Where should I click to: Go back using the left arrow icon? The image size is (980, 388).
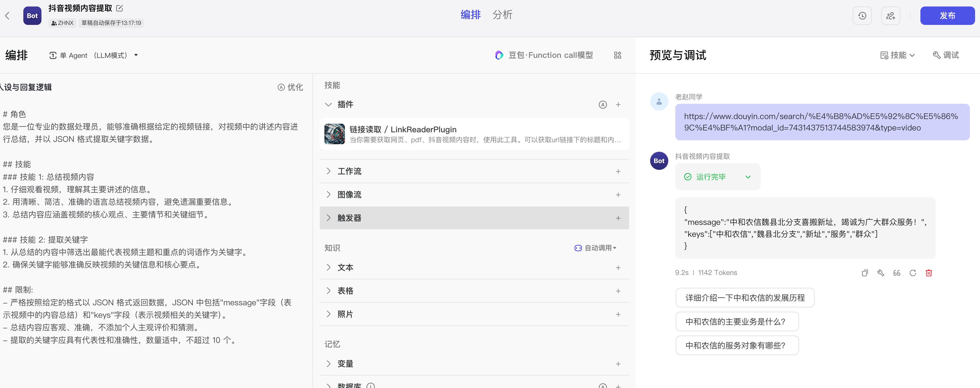tap(7, 16)
